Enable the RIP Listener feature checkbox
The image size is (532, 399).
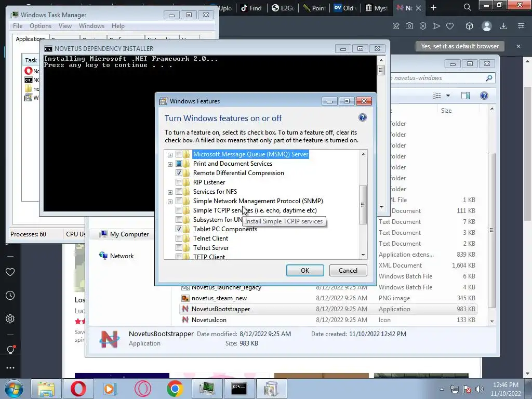pyautogui.click(x=179, y=182)
